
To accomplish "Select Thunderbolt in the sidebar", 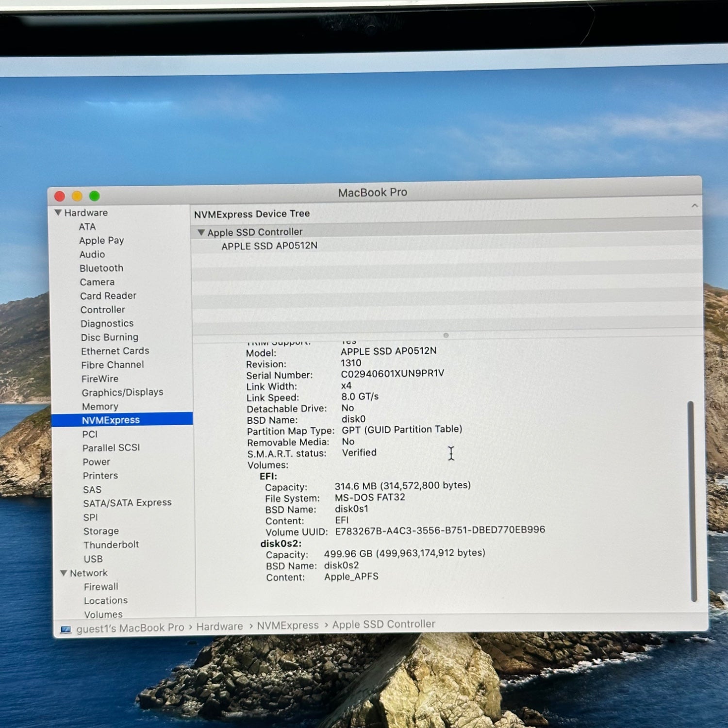I will click(x=111, y=545).
